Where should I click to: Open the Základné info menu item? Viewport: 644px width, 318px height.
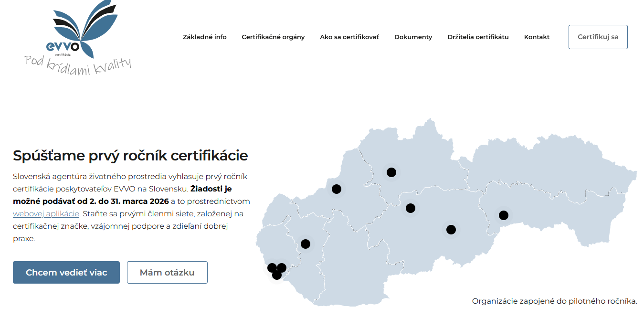tap(204, 37)
